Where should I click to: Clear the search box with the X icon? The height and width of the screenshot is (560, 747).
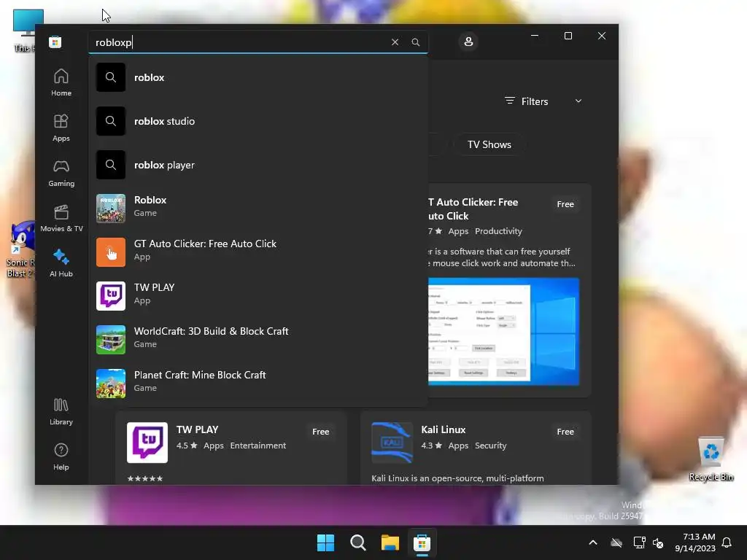point(395,42)
